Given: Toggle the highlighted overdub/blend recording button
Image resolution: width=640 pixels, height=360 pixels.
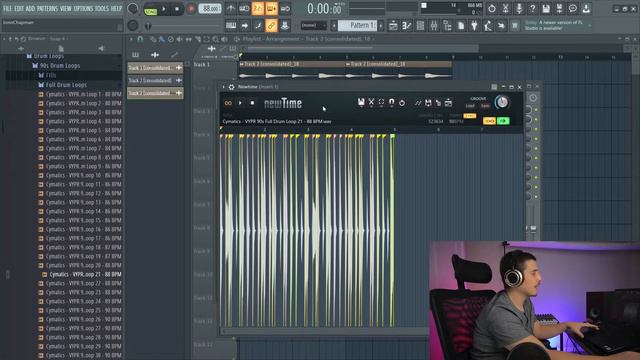Looking at the screenshot, I should (271, 9).
